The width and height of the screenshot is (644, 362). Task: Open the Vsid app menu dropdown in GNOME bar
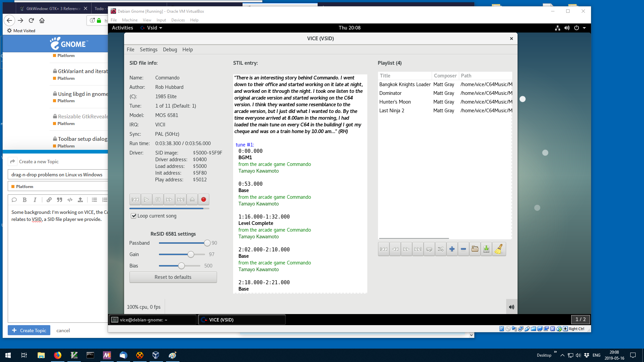(152, 28)
